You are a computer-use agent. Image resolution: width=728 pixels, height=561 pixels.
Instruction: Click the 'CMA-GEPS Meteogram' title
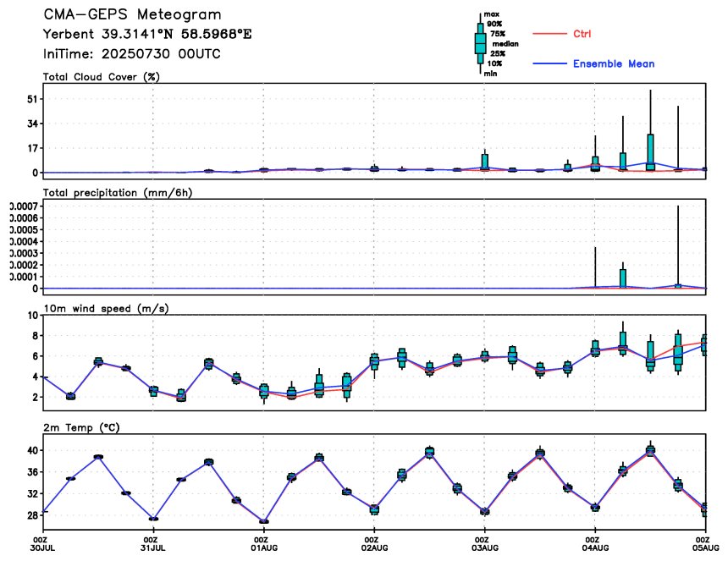[132, 14]
